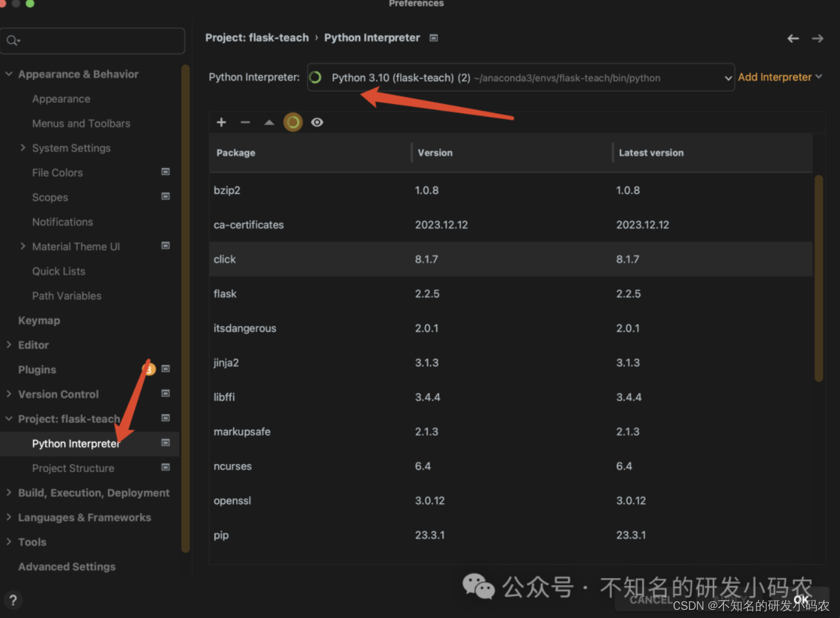Toggle the Conda package manager mode
840x618 pixels.
pyautogui.click(x=293, y=122)
